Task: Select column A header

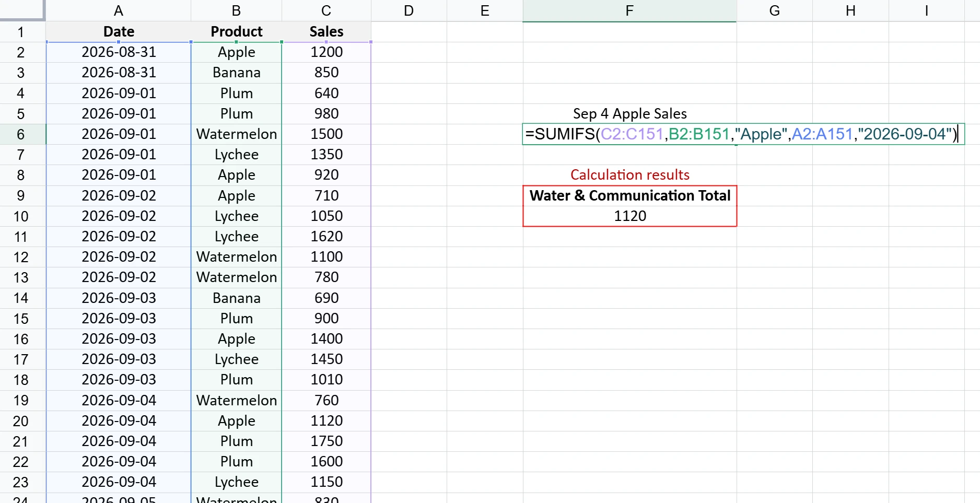Action: (119, 10)
